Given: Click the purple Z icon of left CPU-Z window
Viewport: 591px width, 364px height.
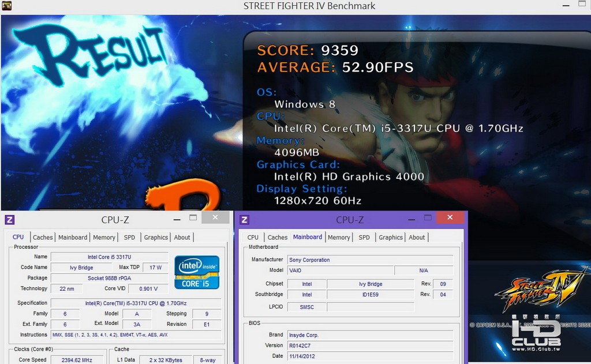Looking at the screenshot, I should point(9,220).
